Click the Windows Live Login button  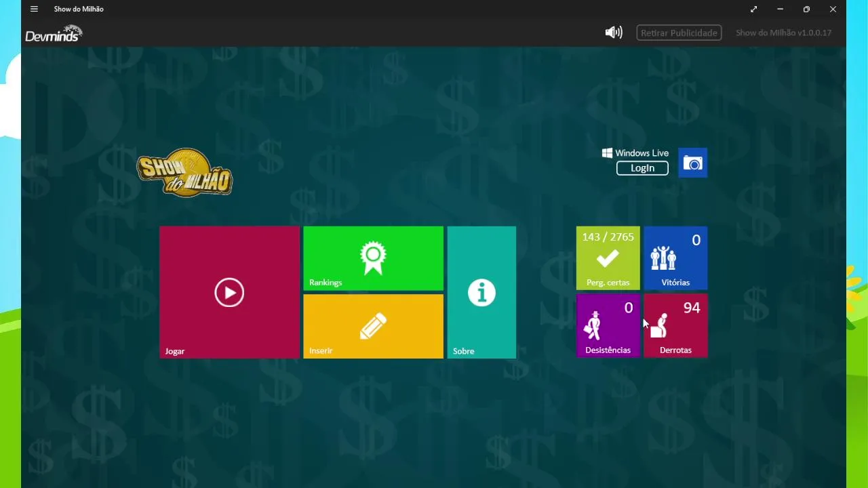(x=642, y=168)
